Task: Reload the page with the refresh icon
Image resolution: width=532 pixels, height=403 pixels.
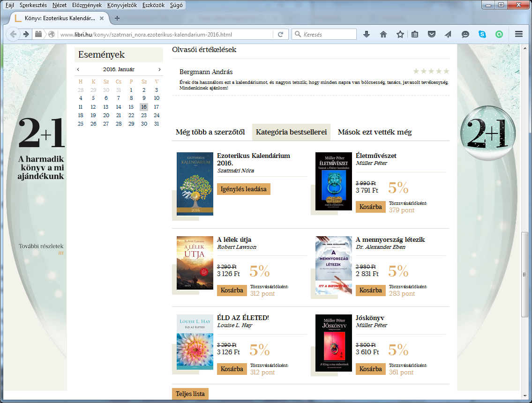Action: (281, 34)
